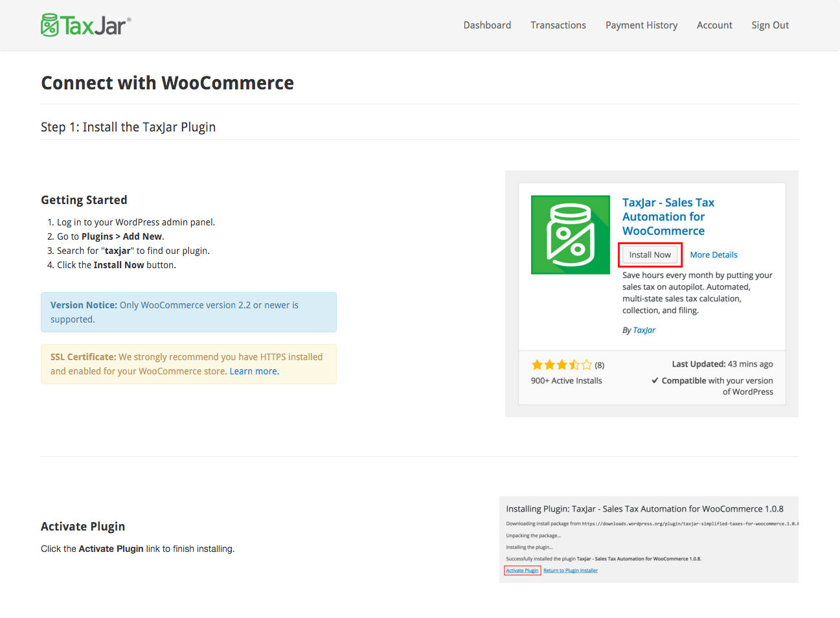Click the 'Activate Plugin' section heading

tap(83, 527)
